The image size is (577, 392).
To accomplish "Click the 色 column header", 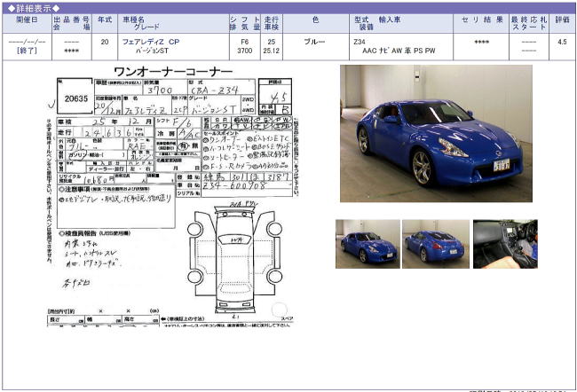I will [316, 23].
